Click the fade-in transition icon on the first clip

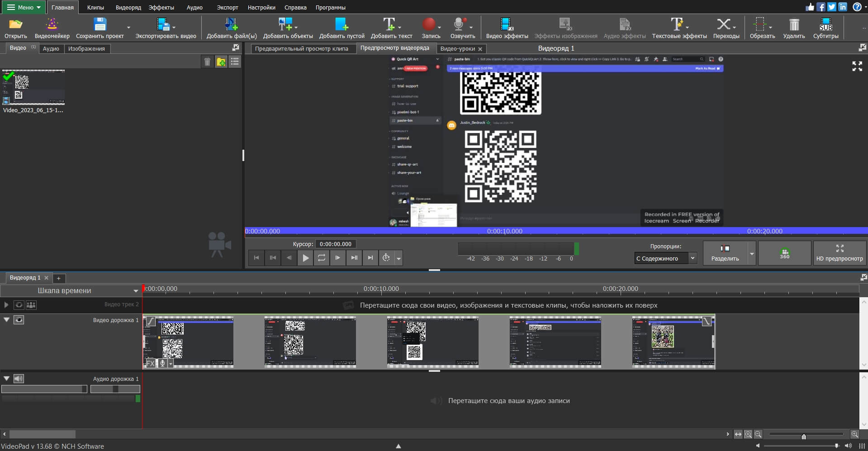click(151, 322)
